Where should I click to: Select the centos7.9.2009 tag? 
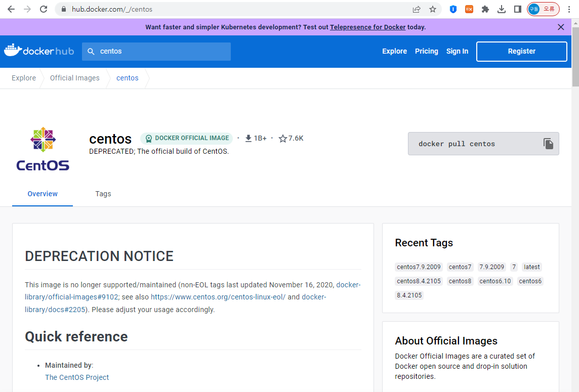[419, 267]
